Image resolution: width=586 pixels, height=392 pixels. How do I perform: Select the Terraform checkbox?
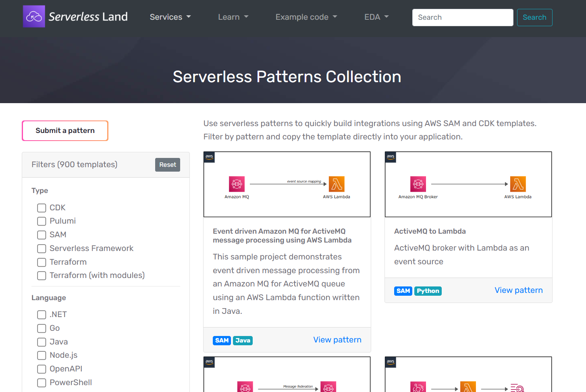tap(42, 262)
